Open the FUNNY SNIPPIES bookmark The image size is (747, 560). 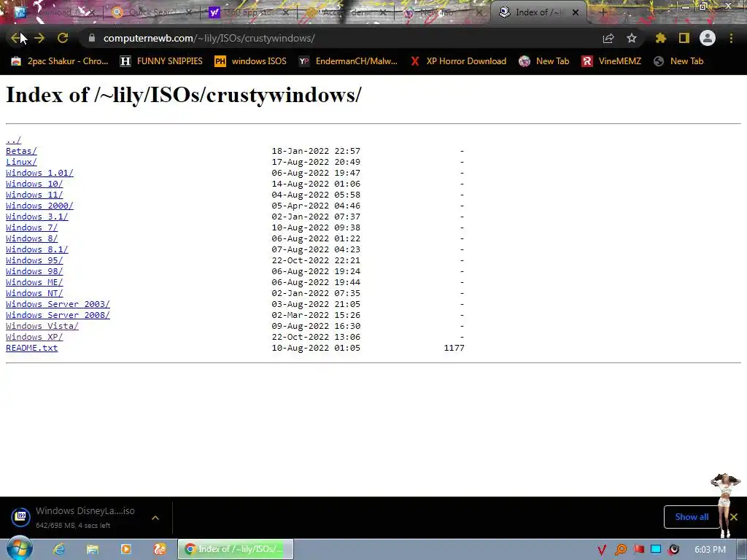click(x=161, y=61)
